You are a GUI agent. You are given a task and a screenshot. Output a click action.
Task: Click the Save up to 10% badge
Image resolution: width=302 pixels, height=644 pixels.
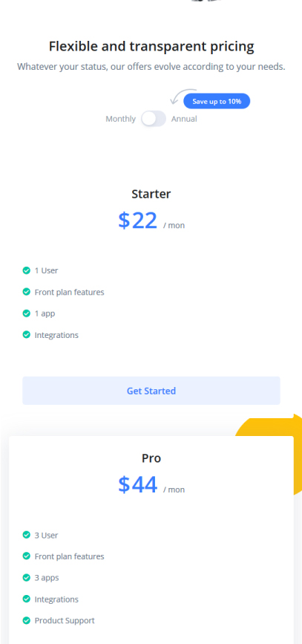point(217,101)
